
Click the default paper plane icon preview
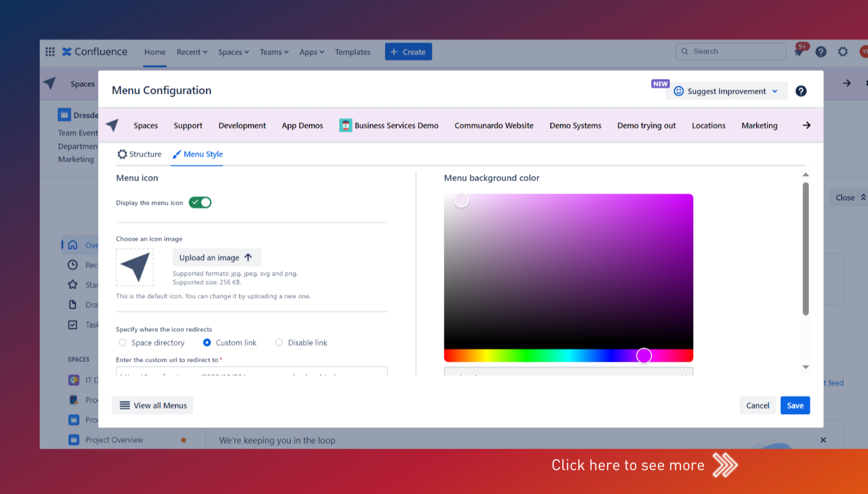(x=135, y=267)
